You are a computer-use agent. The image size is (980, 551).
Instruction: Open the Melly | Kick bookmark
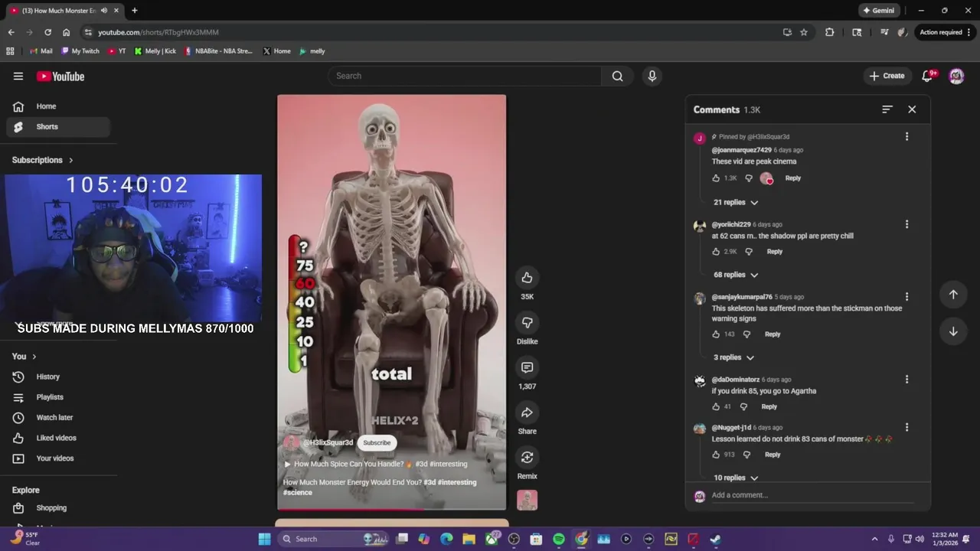point(155,51)
